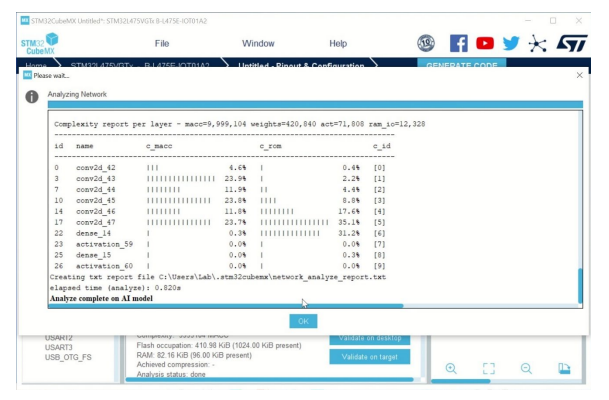Open the YouTube icon link
Viewport: 609px width, 400px height.
coord(485,43)
